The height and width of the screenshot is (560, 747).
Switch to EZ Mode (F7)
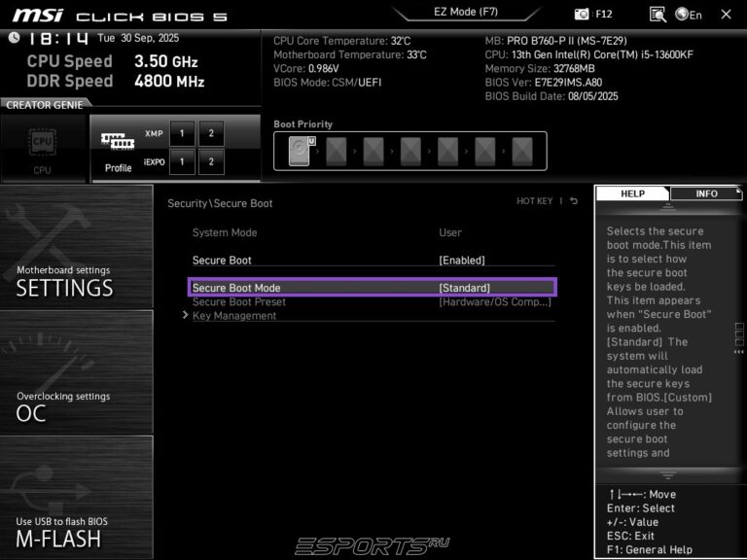coord(464,13)
